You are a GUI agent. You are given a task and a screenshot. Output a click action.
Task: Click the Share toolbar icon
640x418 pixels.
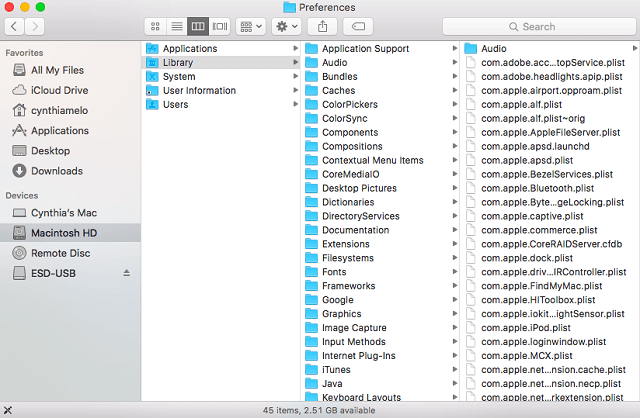(x=323, y=26)
